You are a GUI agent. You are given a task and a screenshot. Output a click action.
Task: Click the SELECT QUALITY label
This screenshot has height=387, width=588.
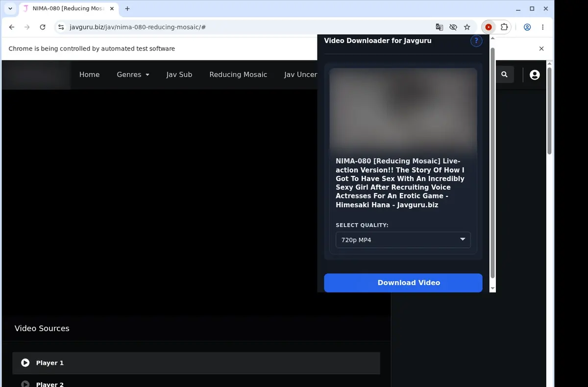pos(362,225)
